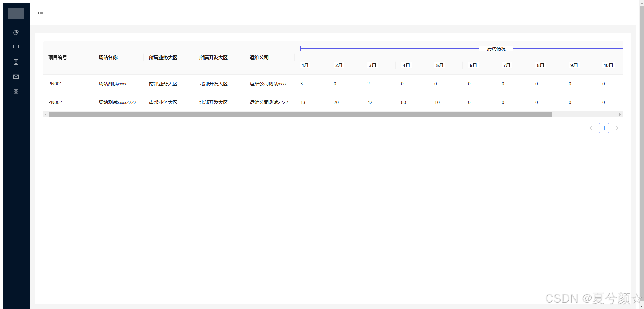Click the grid apps icon in sidebar
Screen dimensions: 644x309
pos(16,91)
